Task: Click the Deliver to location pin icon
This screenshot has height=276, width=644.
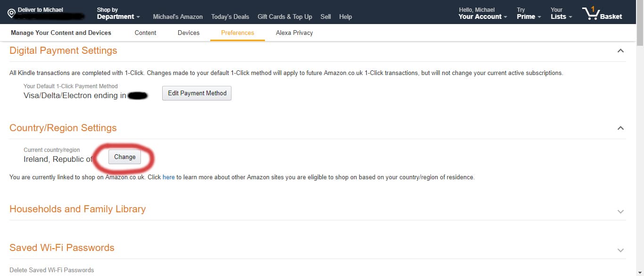Action: [x=11, y=14]
